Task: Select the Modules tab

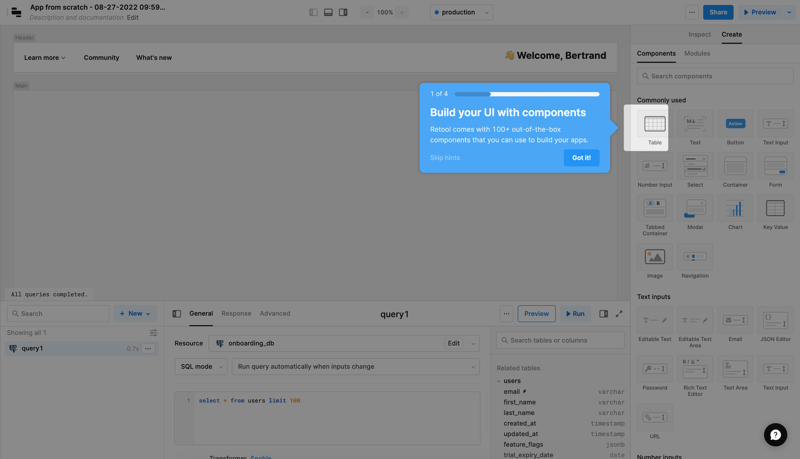Action: pyautogui.click(x=697, y=54)
